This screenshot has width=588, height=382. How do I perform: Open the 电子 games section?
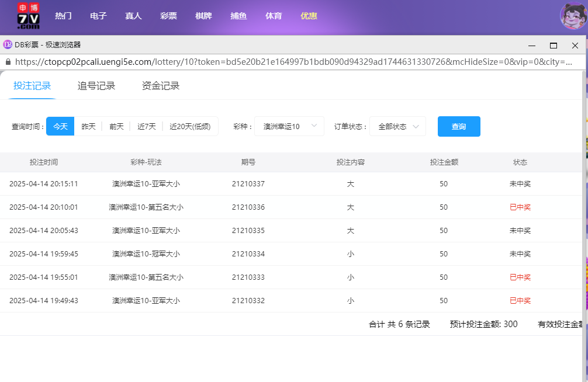pos(98,16)
